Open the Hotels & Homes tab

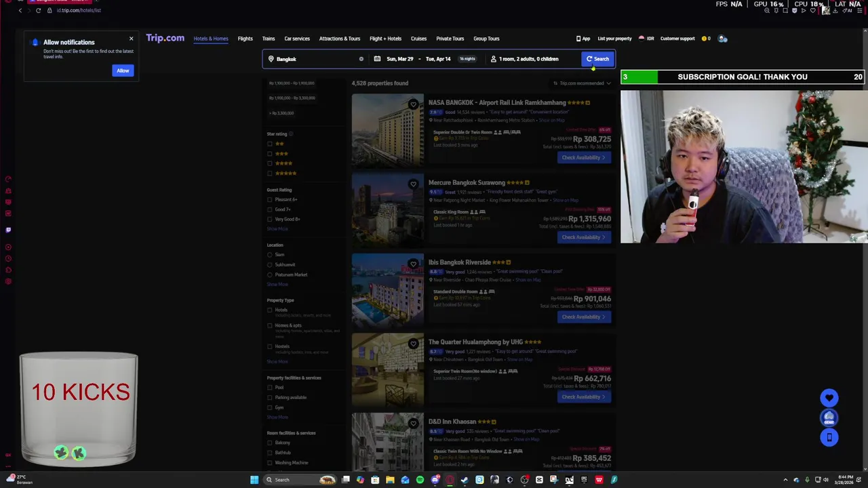[x=211, y=39]
